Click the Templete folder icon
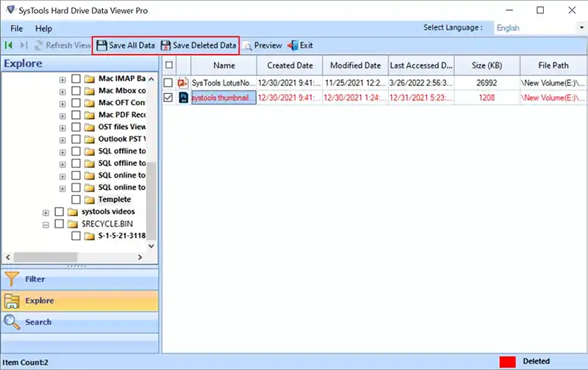Screen dimensions: 588x370 90,200
